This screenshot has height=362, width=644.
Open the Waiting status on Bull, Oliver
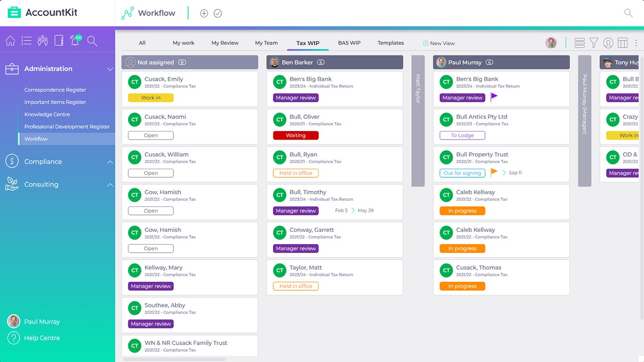296,135
